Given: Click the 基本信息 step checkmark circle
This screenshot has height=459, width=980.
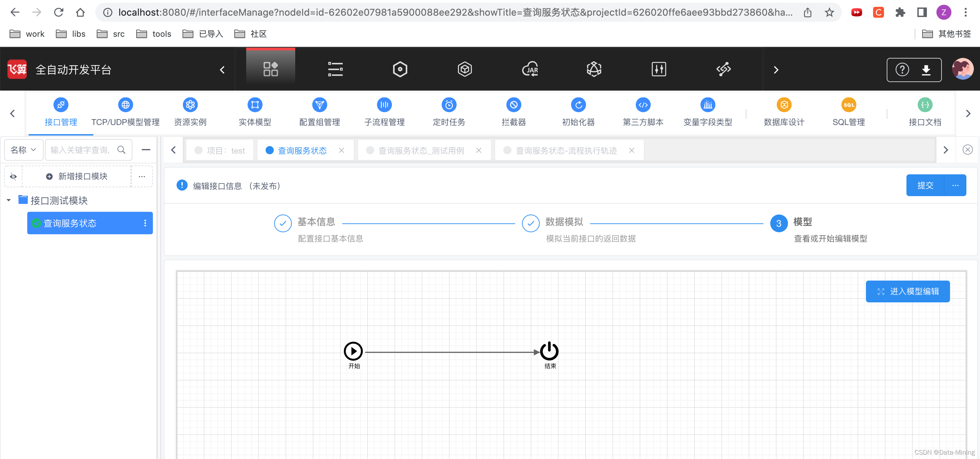Looking at the screenshot, I should click(x=283, y=224).
